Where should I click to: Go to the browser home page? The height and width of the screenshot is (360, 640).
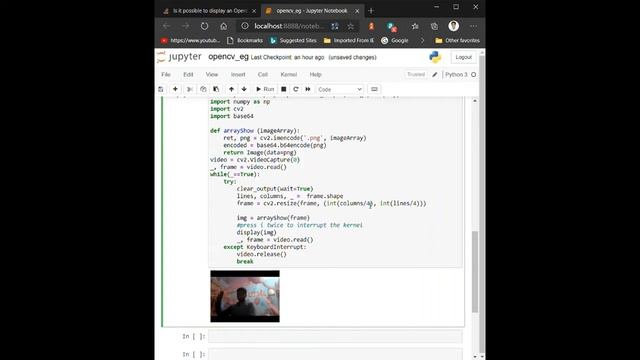(x=224, y=26)
